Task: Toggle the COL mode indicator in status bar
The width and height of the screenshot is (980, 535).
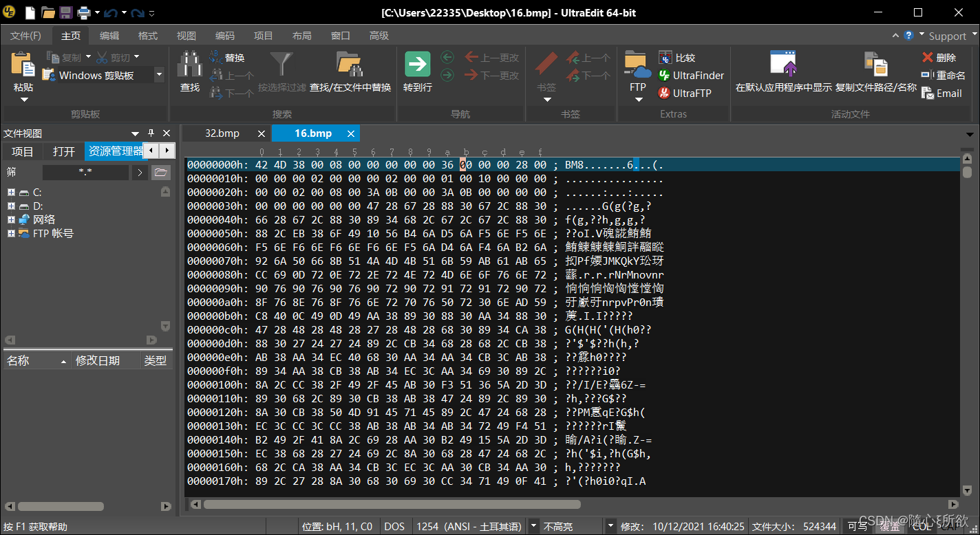Action: (x=922, y=527)
